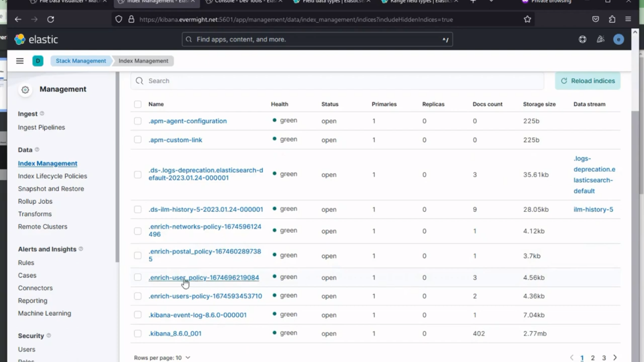
Task: Click the Pocket save icon
Action: pos(595,19)
